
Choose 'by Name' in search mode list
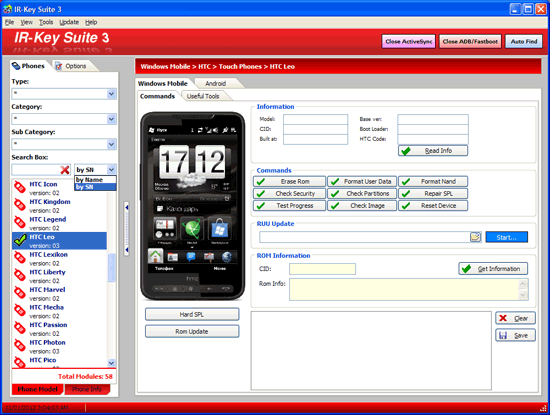[95, 180]
